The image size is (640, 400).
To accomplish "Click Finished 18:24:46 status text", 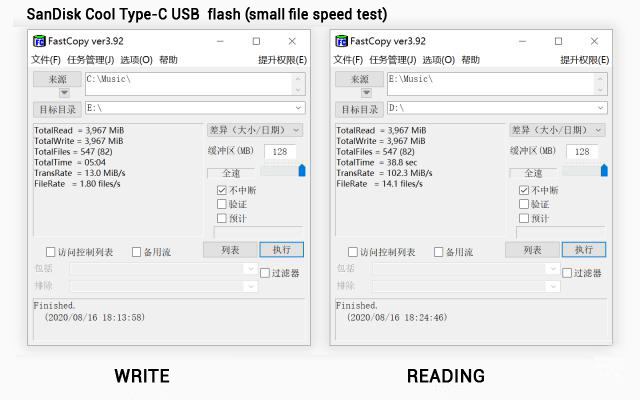I will coord(391,311).
